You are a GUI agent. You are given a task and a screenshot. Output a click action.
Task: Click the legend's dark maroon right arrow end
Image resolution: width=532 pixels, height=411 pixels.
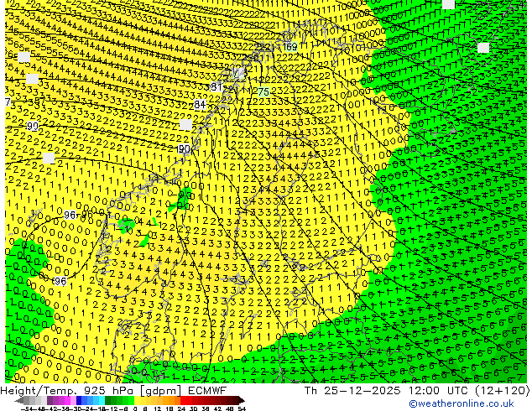coord(242,401)
